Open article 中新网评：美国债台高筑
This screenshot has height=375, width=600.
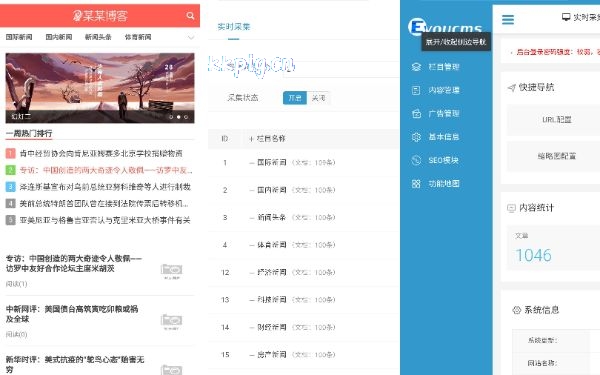point(72,314)
